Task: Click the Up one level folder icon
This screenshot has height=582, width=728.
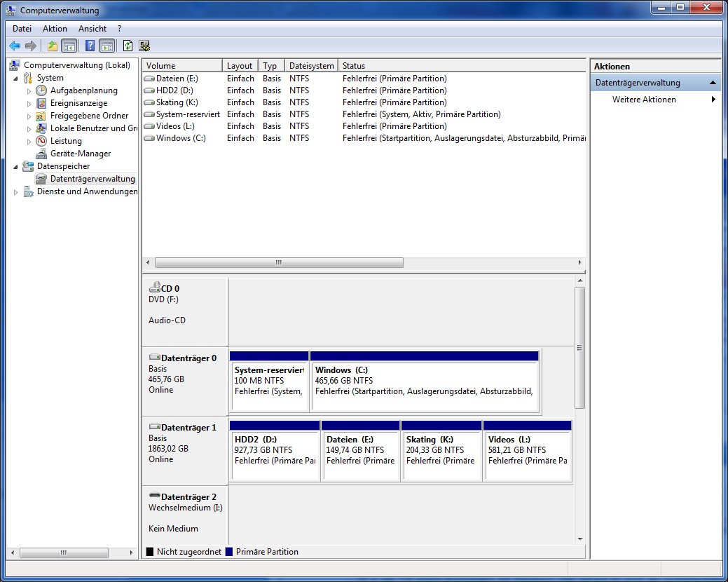Action: coord(53,46)
